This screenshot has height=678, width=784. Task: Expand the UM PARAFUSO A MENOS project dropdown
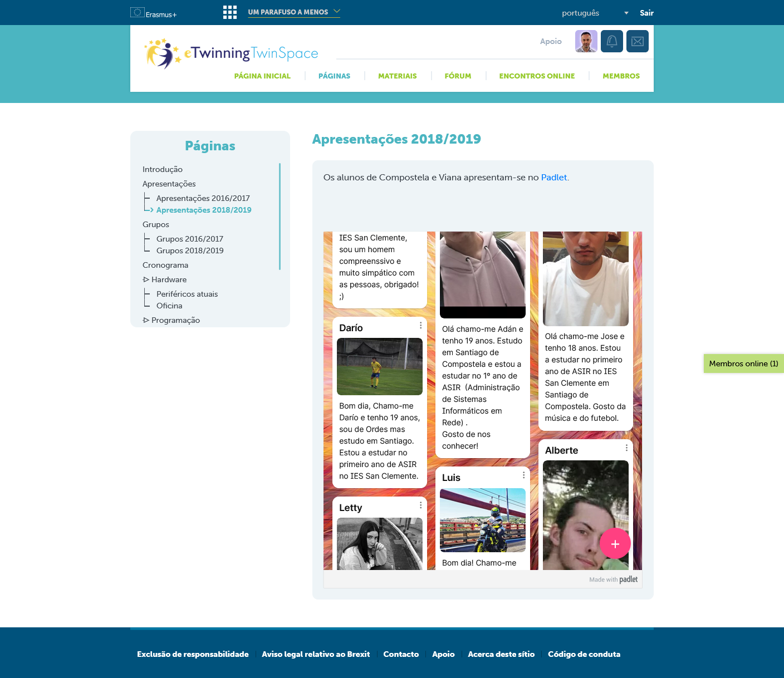click(294, 12)
